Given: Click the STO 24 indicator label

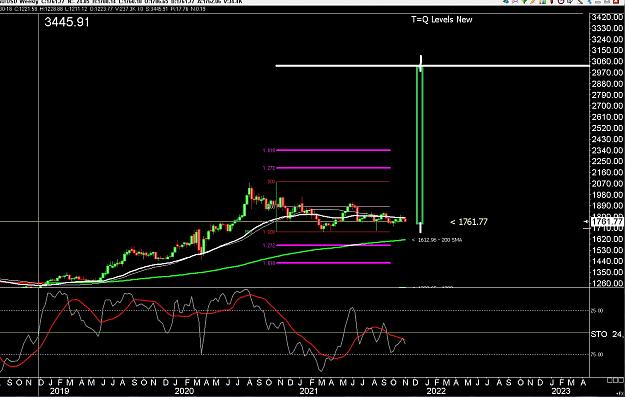Looking at the screenshot, I should [x=607, y=334].
